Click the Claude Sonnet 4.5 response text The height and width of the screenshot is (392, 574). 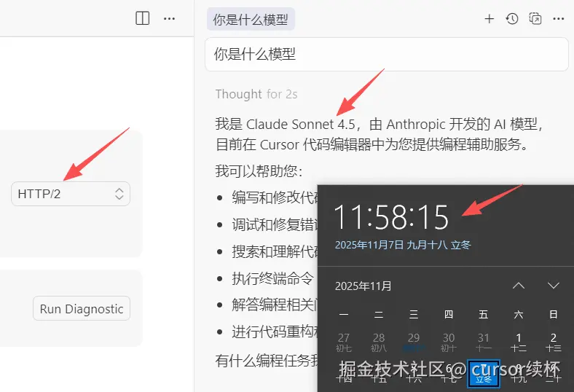pyautogui.click(x=379, y=134)
